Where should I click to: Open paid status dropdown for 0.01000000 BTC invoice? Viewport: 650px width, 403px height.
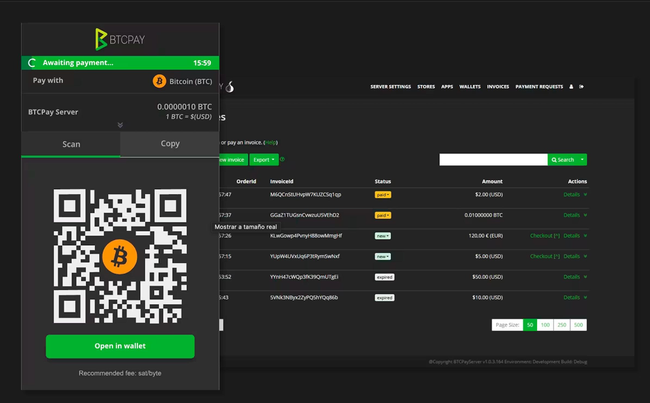coord(383,215)
